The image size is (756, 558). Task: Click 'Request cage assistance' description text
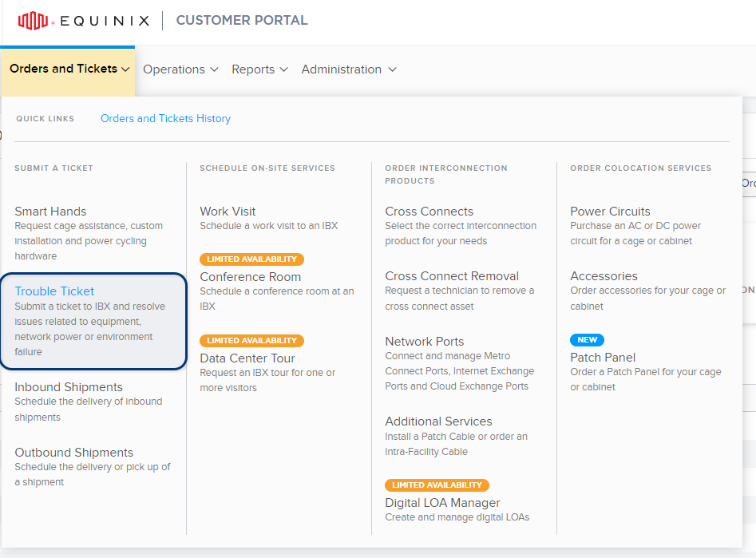pos(89,240)
